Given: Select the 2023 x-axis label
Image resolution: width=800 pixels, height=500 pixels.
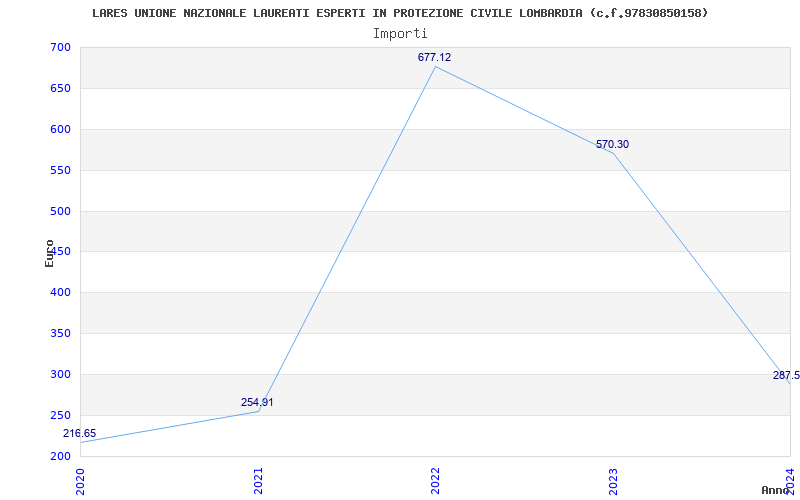Looking at the screenshot, I should click(x=613, y=482).
